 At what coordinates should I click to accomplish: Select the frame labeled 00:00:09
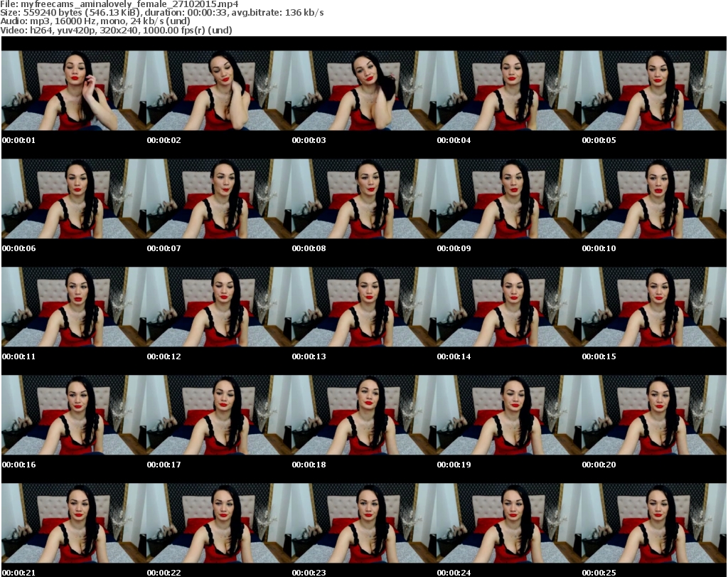(x=509, y=198)
